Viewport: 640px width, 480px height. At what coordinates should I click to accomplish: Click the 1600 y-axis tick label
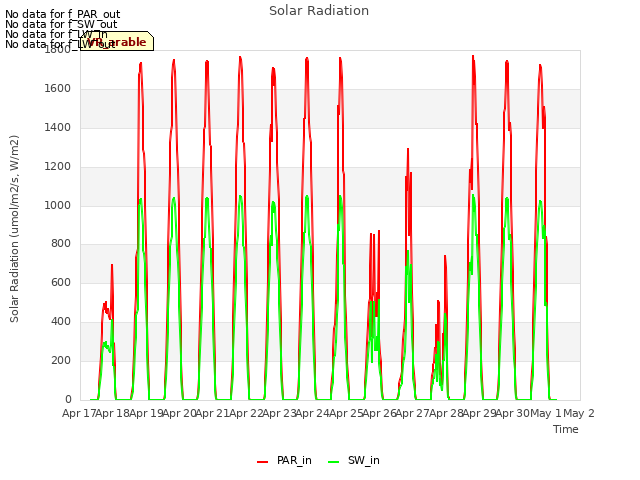(58, 89)
